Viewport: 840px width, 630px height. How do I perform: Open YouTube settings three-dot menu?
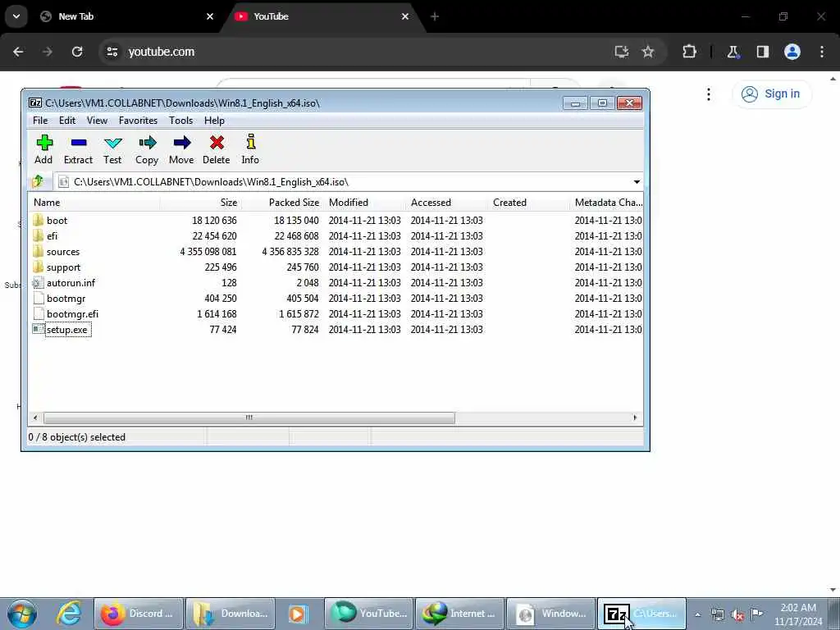709,94
